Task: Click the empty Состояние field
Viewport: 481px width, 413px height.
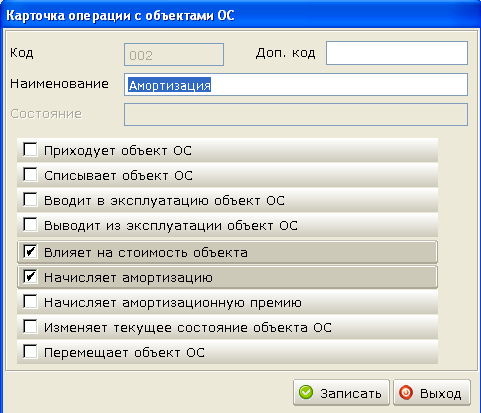Action: tap(296, 114)
